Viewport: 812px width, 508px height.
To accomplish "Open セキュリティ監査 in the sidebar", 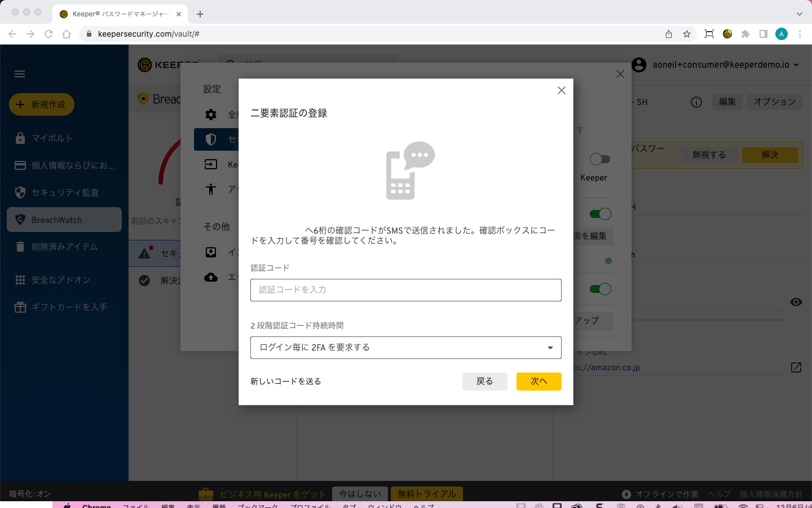I will pyautogui.click(x=65, y=192).
